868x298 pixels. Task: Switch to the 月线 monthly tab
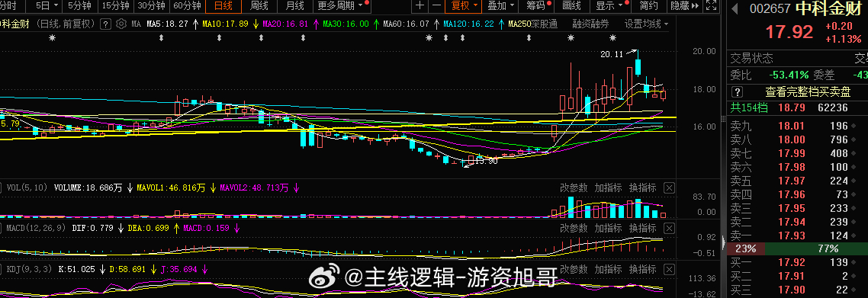coord(295,6)
